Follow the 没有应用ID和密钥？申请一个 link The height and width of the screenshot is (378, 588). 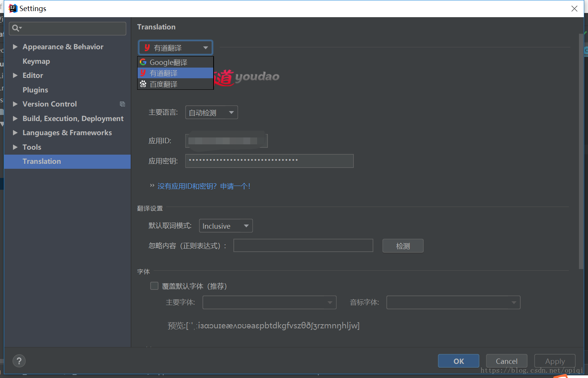pyautogui.click(x=204, y=186)
